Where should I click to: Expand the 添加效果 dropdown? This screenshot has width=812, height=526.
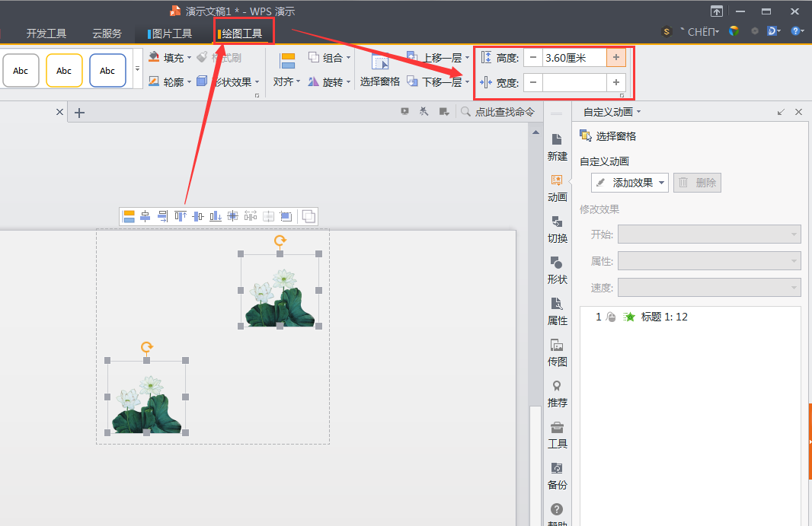(661, 183)
